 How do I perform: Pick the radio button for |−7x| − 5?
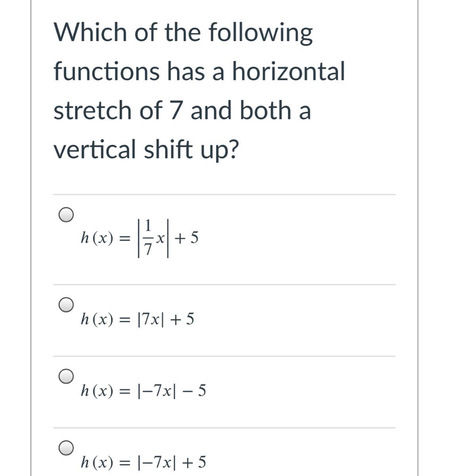click(x=66, y=376)
